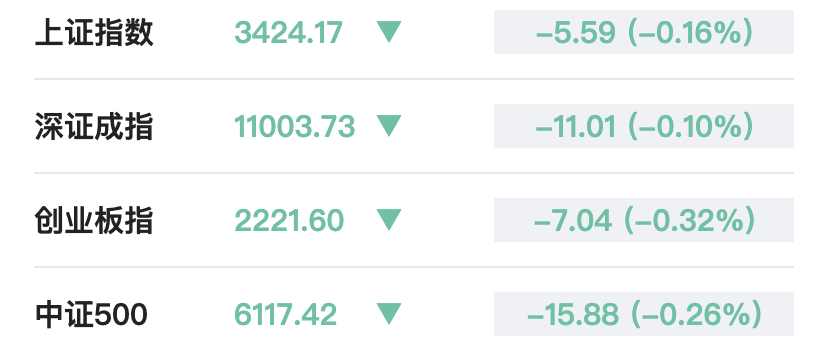Select the 11003.73 index value
The width and height of the screenshot is (828, 362).
coord(295,126)
